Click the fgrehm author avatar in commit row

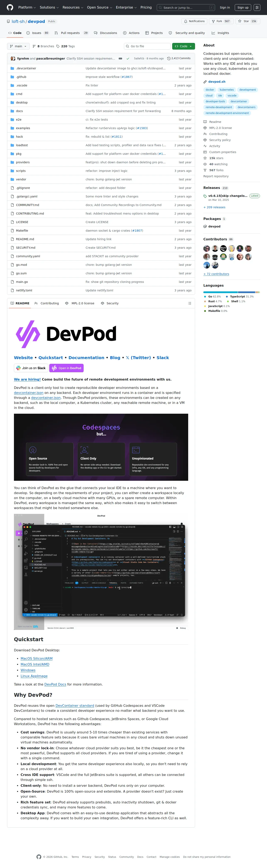click(x=12, y=58)
